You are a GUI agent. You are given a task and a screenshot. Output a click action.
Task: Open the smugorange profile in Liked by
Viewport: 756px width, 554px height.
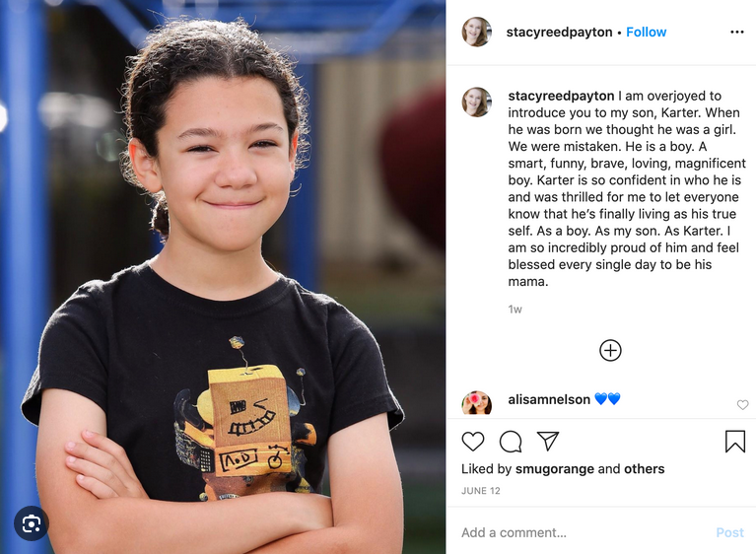pyautogui.click(x=555, y=469)
